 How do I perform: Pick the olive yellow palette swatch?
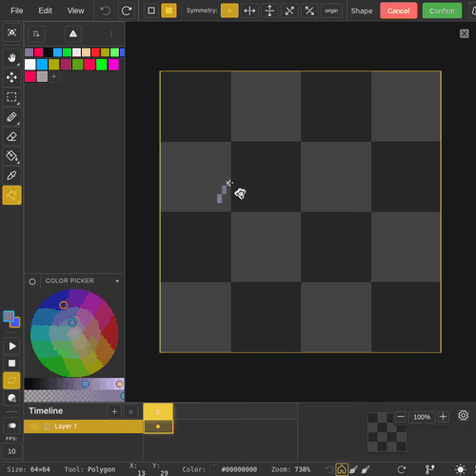tap(54, 65)
